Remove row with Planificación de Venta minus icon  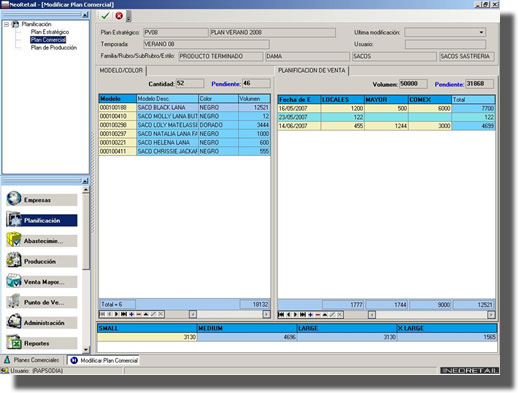click(x=318, y=315)
